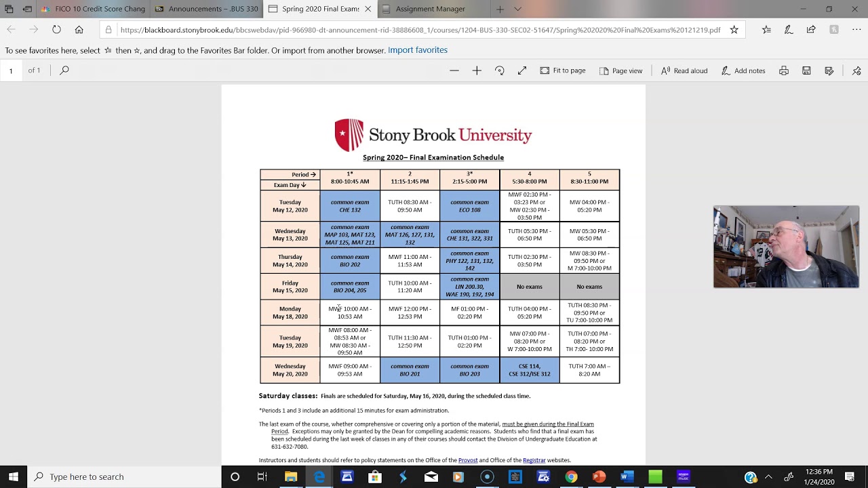
Task: Click the presenter webcam video thumbnail
Action: [786, 247]
